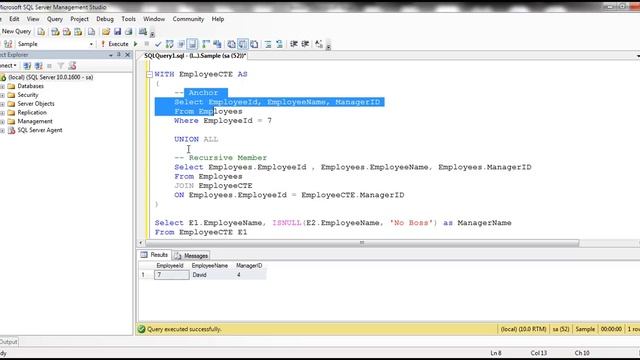Click the EmployeeName column header
The width and height of the screenshot is (640, 360).
[x=210, y=266]
